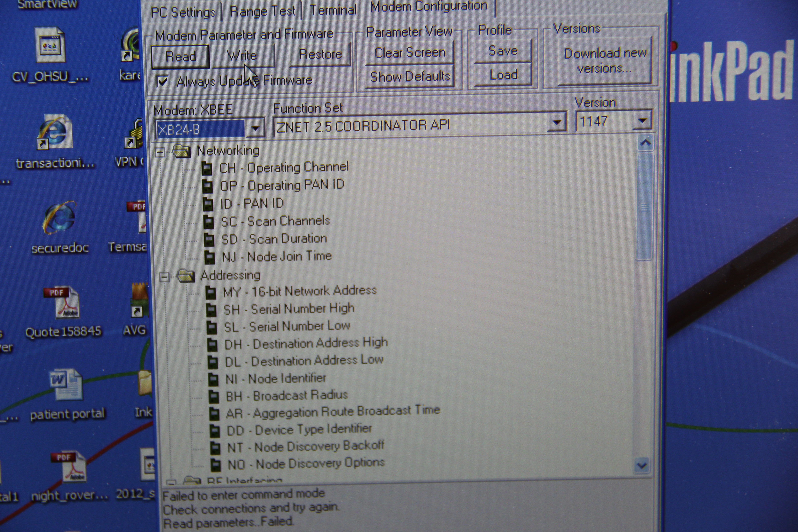This screenshot has height=532, width=798.
Task: Click the Read button
Action: [181, 56]
